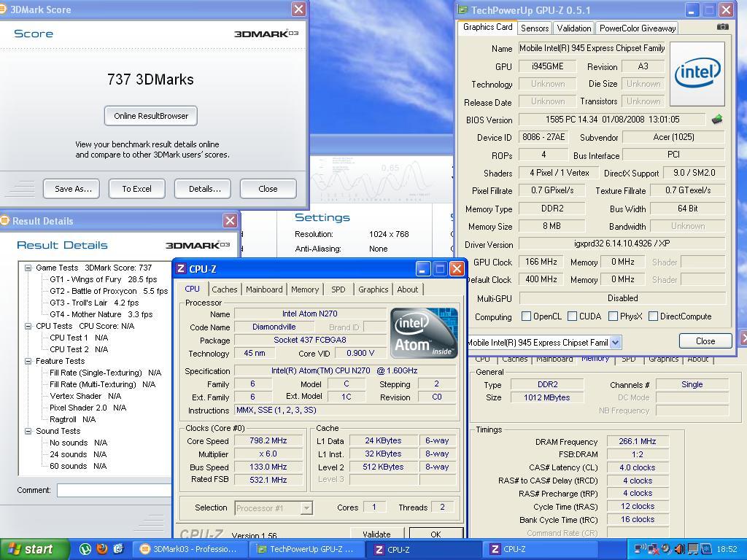Enable the OpenCL checkbox

point(527,316)
